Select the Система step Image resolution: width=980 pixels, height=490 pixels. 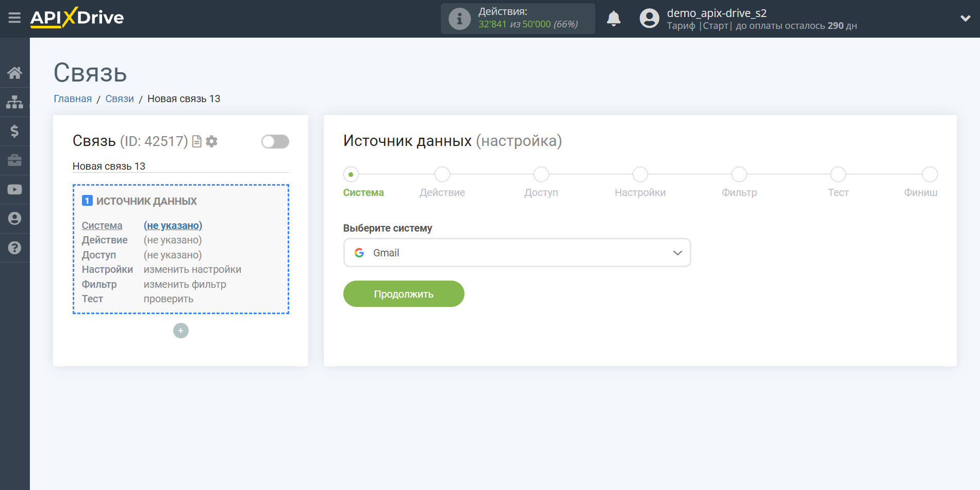tap(351, 174)
